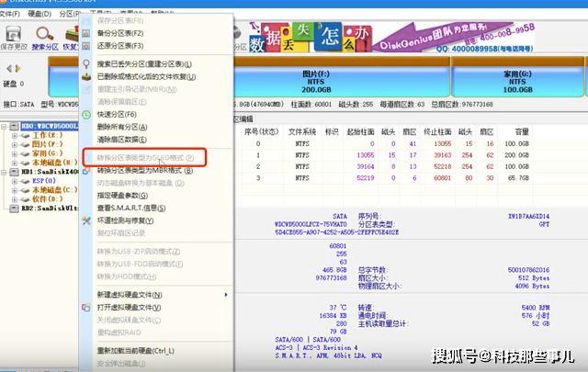
Task: Click icon for 已删除或格式化后的文件恢复
Action: 86,77
